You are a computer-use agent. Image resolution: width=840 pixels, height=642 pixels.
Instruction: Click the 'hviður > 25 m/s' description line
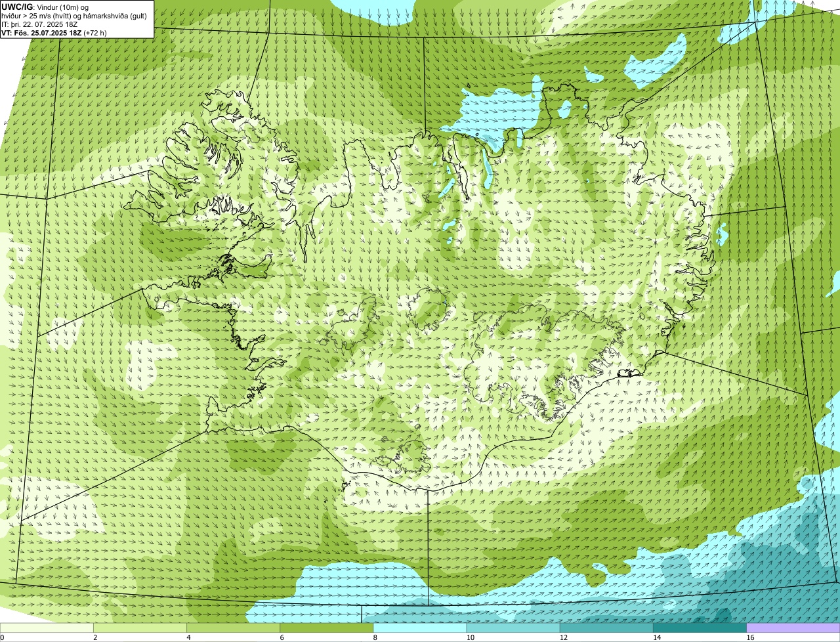74,16
